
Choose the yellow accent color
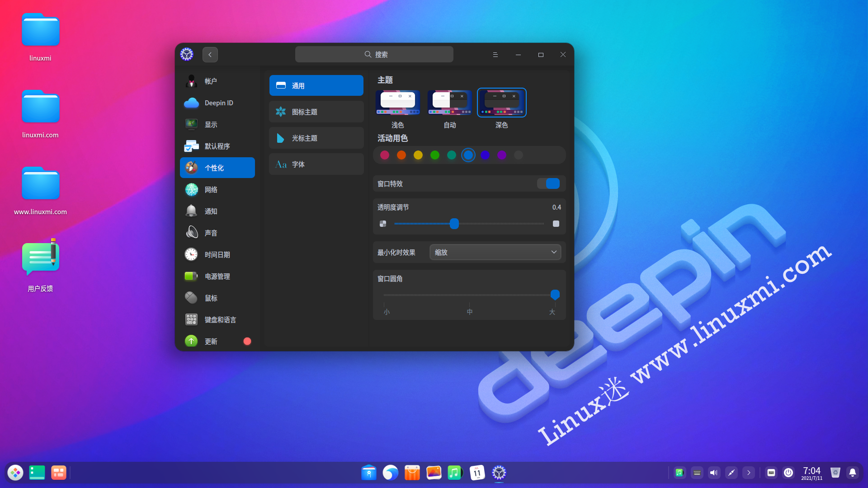click(x=418, y=155)
